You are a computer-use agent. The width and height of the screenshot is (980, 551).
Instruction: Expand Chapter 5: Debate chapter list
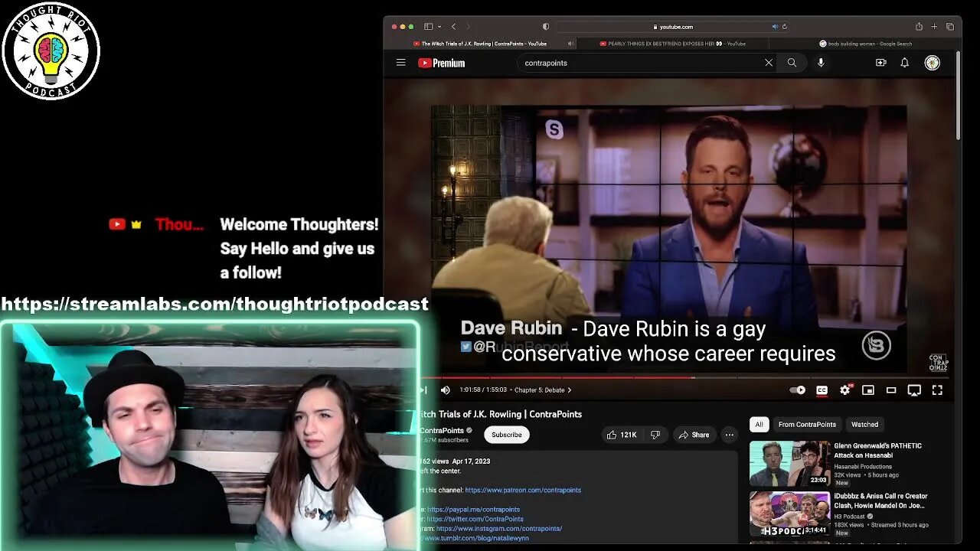[x=543, y=390]
